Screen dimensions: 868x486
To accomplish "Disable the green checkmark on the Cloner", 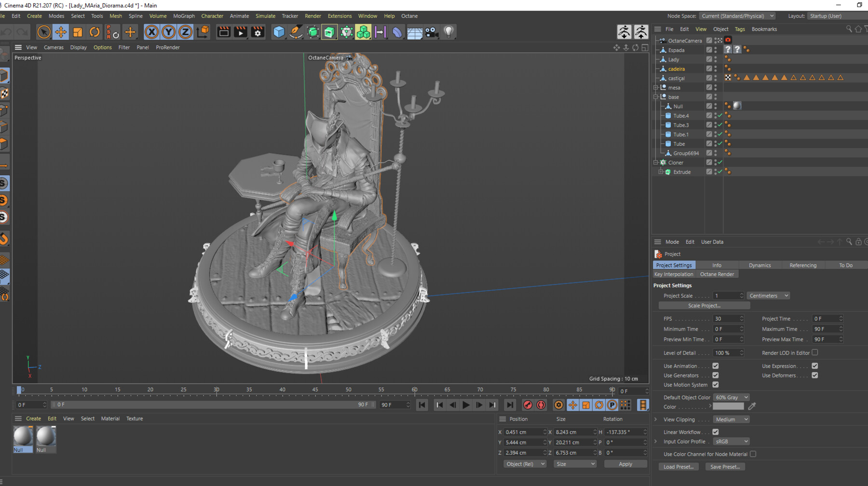I will [x=719, y=163].
